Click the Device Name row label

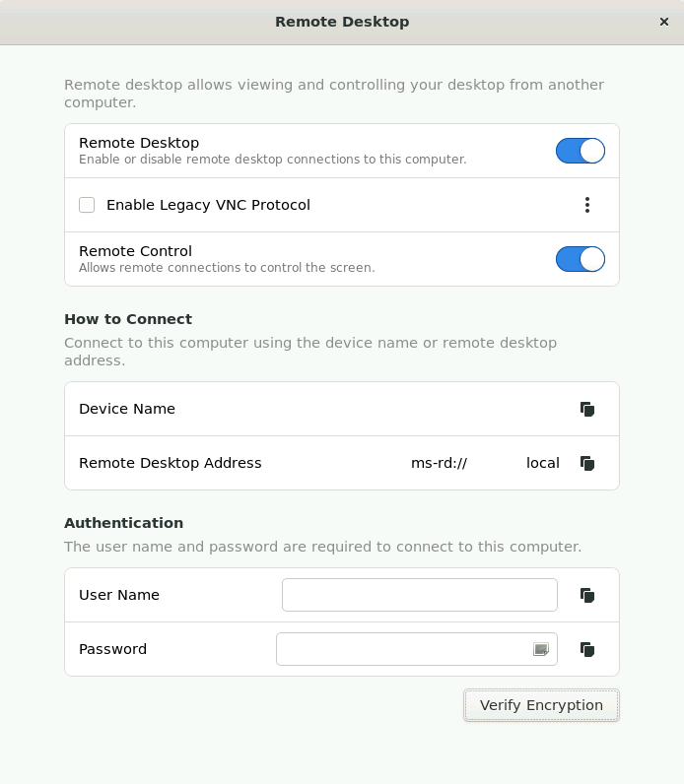coord(127,409)
